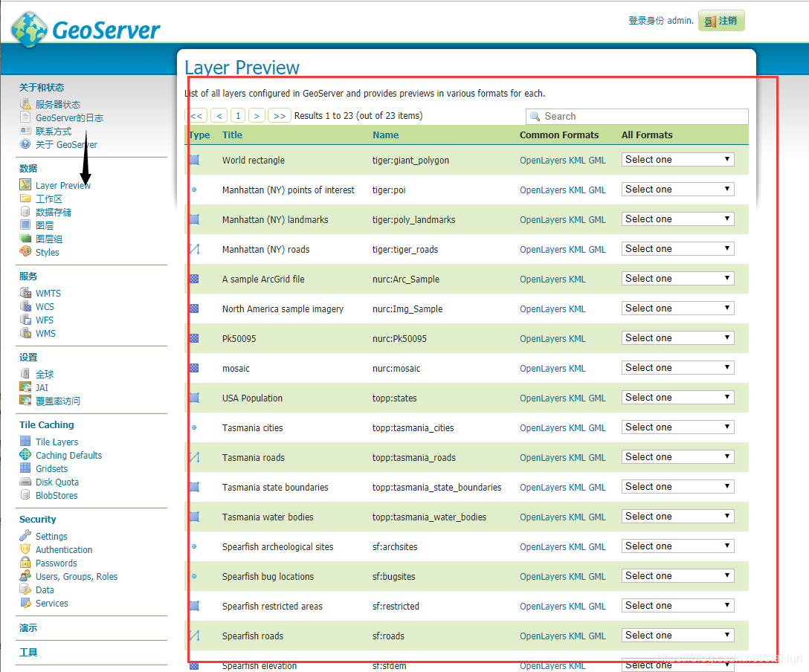809x672 pixels.
Task: Open All Formats dropdown for Tasmania cities
Action: tap(677, 427)
